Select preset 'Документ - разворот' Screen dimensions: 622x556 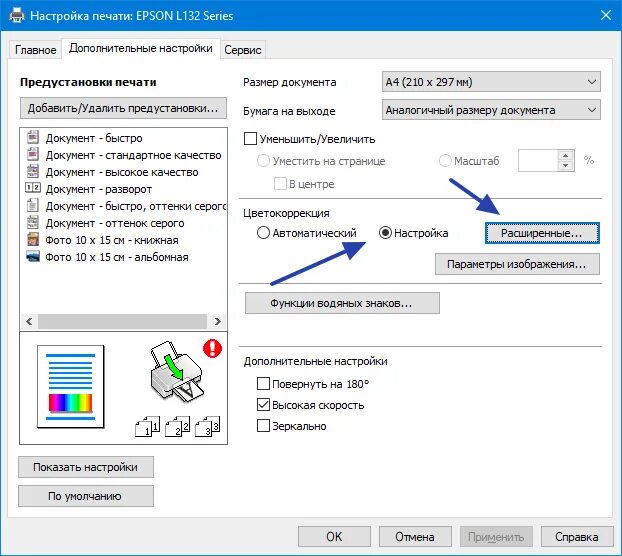[x=99, y=189]
